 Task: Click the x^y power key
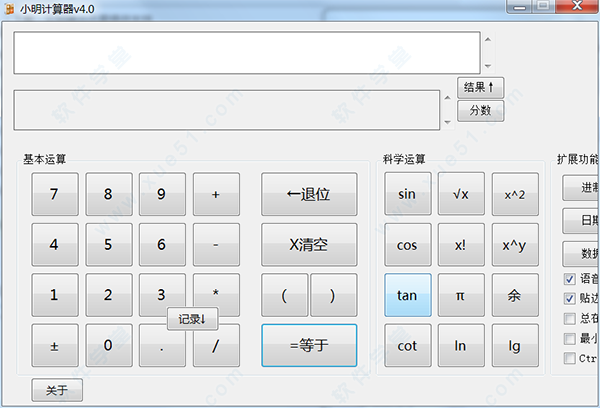coord(514,244)
